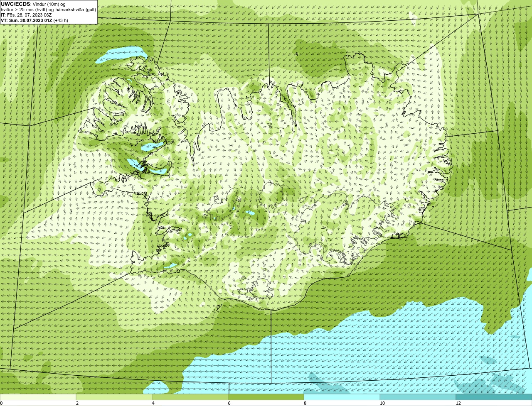This screenshot has height=406, width=532.
Task: Click the dark teal above-12 m/s legend segment
Action: click(494, 397)
